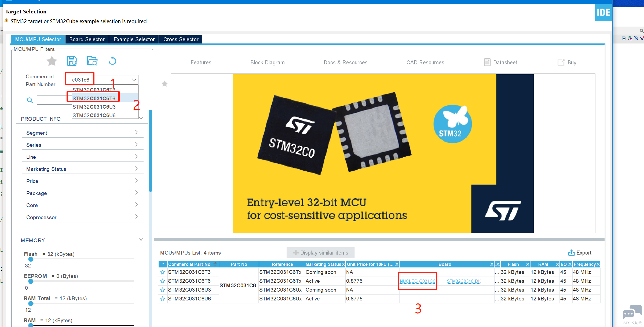Click the magnifier search icon in filters

click(x=30, y=100)
